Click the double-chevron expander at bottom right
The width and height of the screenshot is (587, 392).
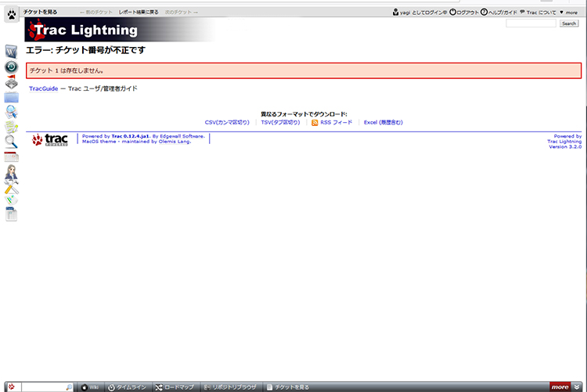click(x=578, y=387)
